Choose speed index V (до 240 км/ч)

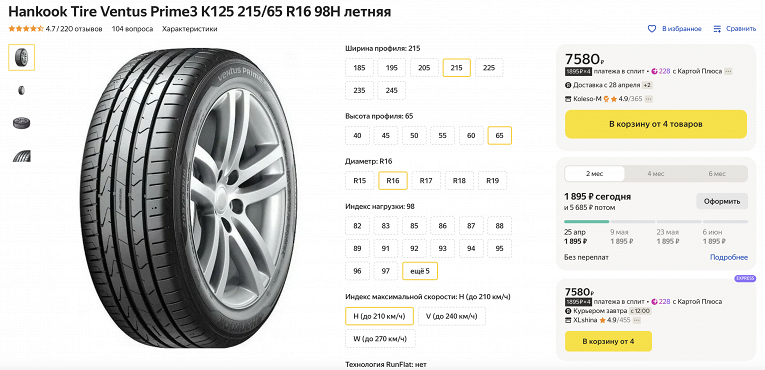pyautogui.click(x=451, y=316)
